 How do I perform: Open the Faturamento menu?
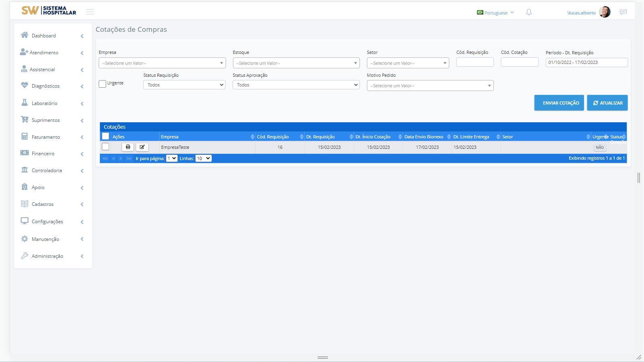pyautogui.click(x=45, y=137)
